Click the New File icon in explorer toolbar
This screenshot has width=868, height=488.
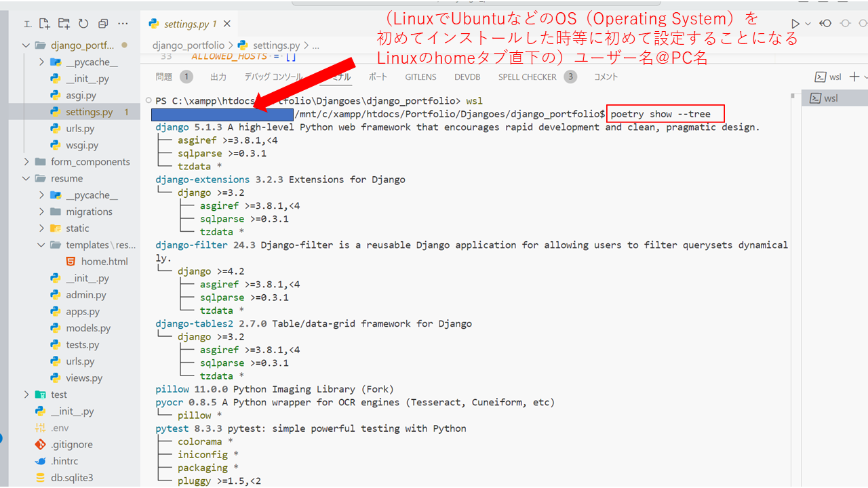(45, 24)
